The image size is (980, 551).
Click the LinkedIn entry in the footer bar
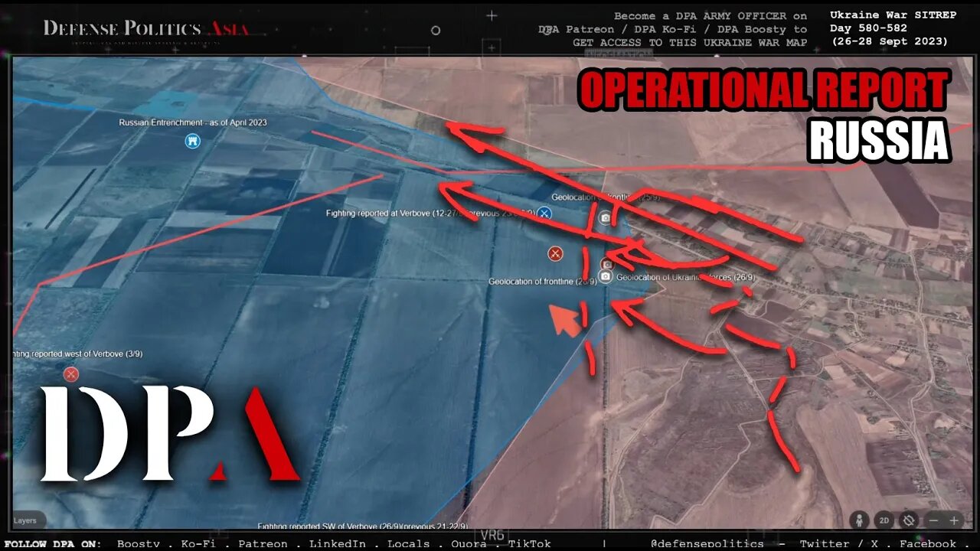tap(337, 543)
